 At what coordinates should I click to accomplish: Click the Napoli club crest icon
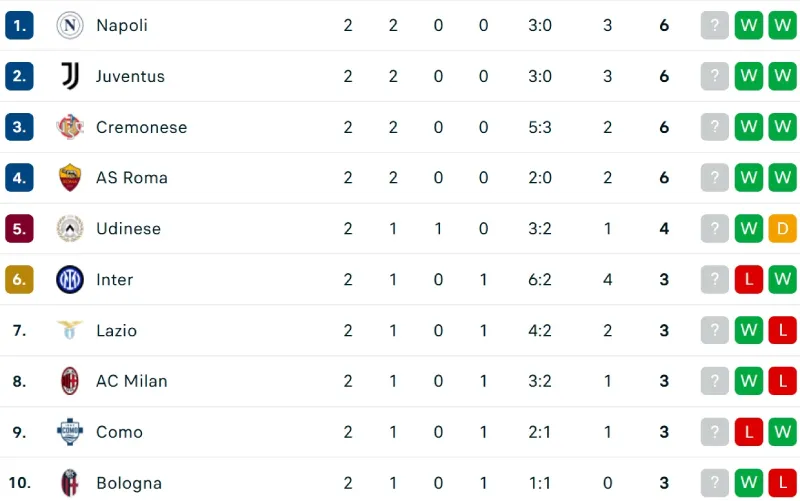(x=70, y=25)
